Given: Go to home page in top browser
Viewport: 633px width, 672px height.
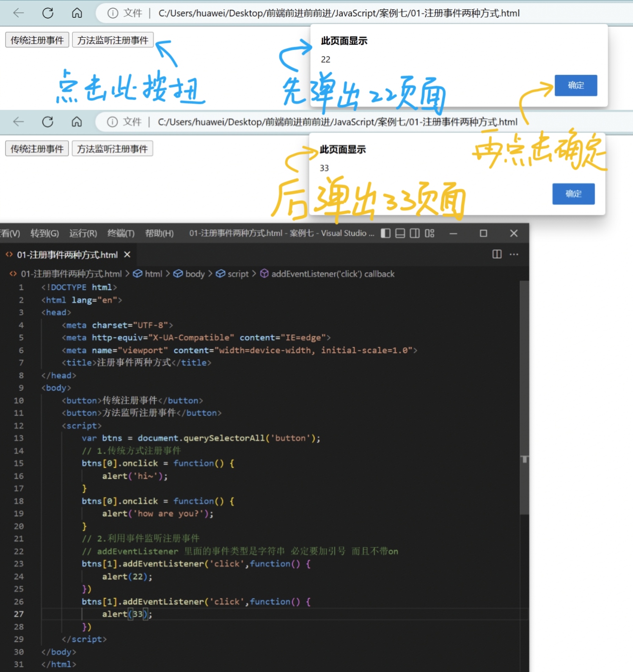Looking at the screenshot, I should pos(77,13).
